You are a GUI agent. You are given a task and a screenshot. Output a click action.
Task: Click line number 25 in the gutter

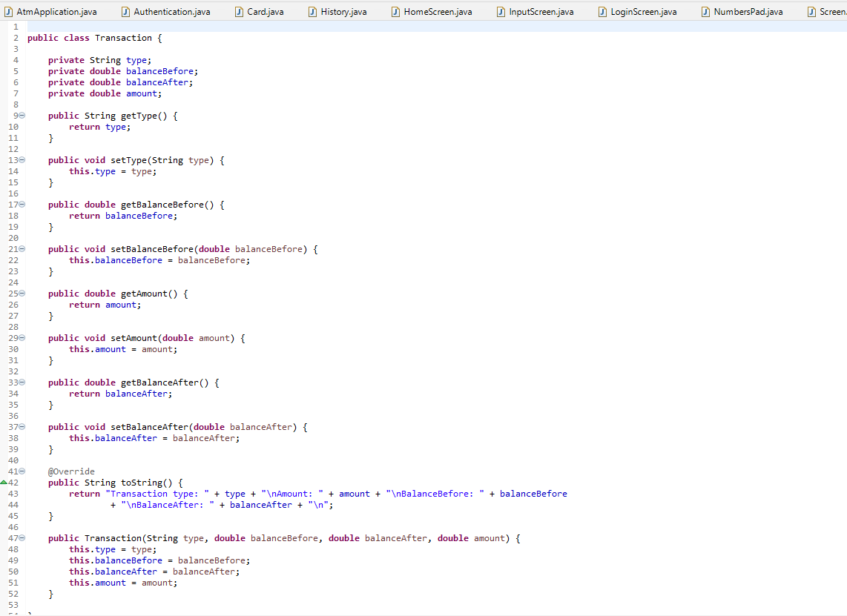click(15, 293)
